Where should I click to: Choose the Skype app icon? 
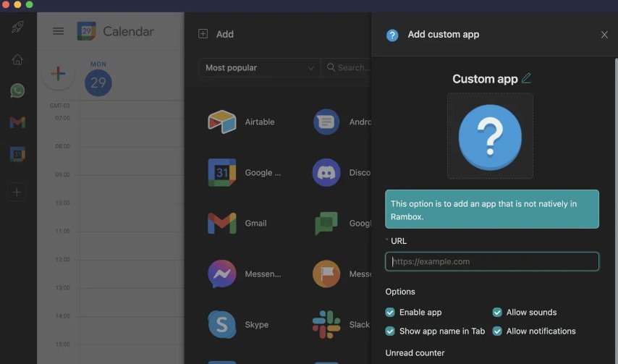coord(222,324)
